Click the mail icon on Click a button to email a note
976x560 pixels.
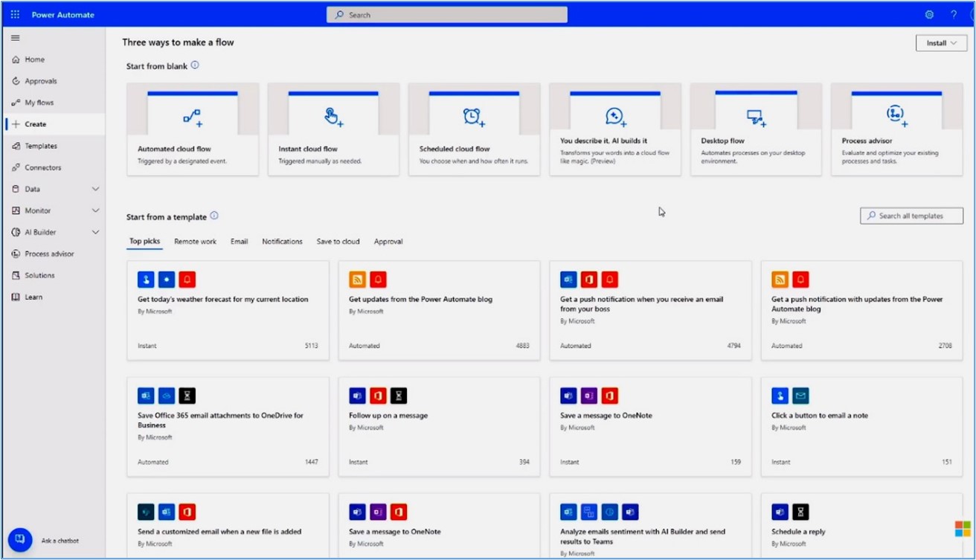tap(800, 396)
